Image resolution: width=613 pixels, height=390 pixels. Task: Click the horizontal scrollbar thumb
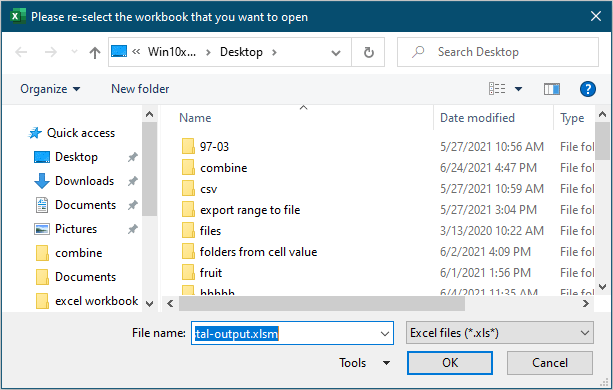pos(322,304)
